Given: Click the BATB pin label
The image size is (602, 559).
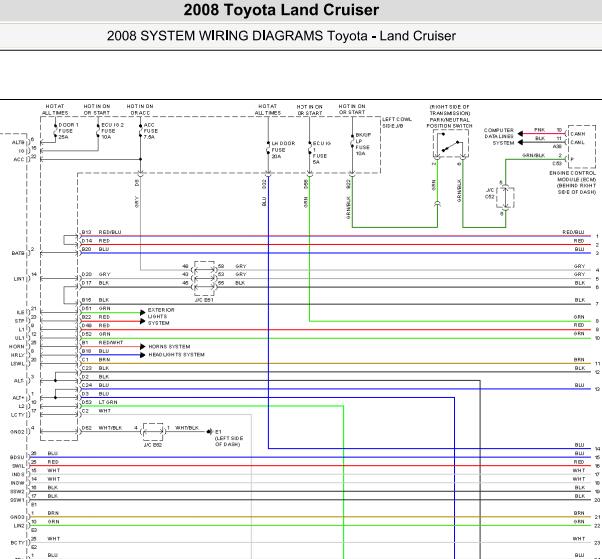Looking at the screenshot, I should click(x=18, y=253).
